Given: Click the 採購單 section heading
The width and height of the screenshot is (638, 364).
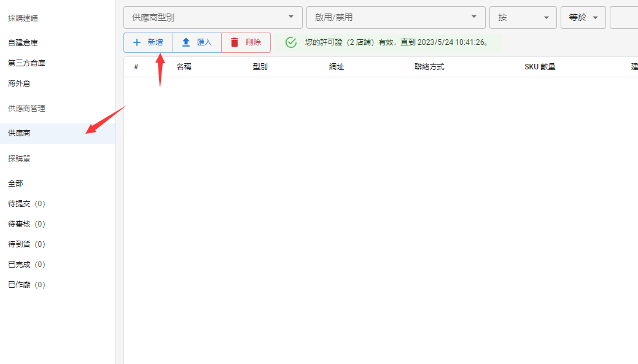Looking at the screenshot, I should pos(19,158).
